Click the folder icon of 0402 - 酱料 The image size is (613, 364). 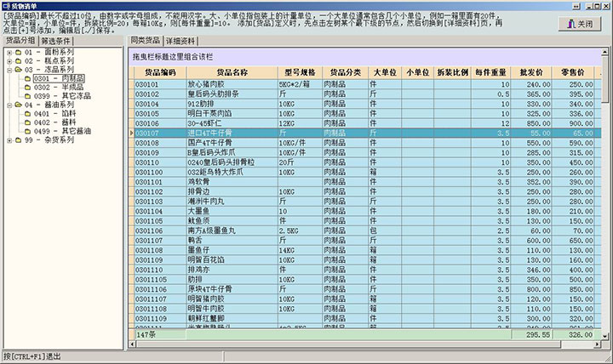(x=28, y=122)
